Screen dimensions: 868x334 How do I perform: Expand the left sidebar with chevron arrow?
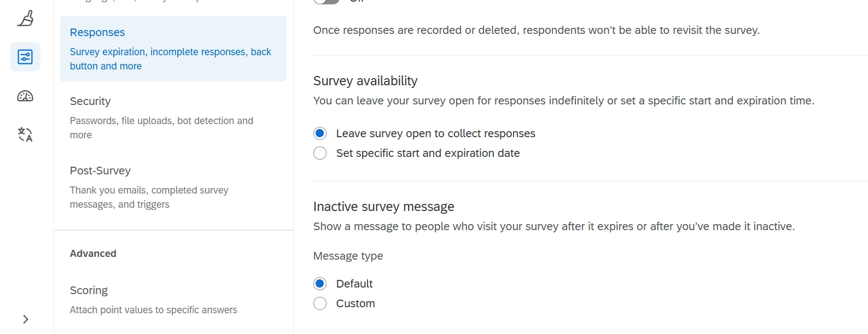click(25, 319)
